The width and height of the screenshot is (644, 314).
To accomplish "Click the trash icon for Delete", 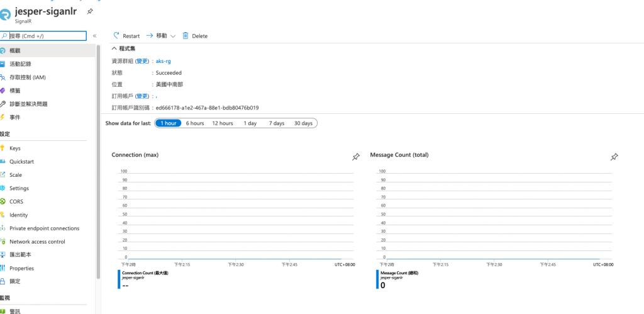I will (x=186, y=36).
